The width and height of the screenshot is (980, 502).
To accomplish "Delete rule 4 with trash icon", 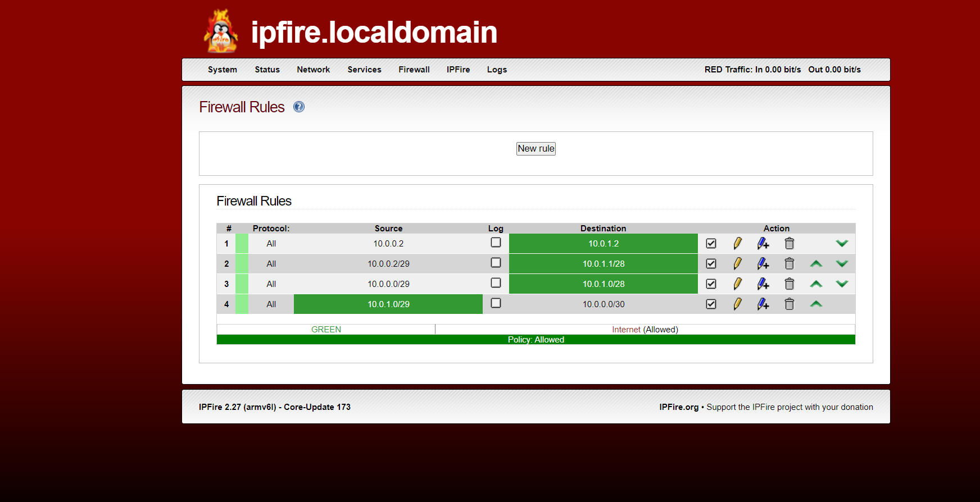I will tap(790, 304).
